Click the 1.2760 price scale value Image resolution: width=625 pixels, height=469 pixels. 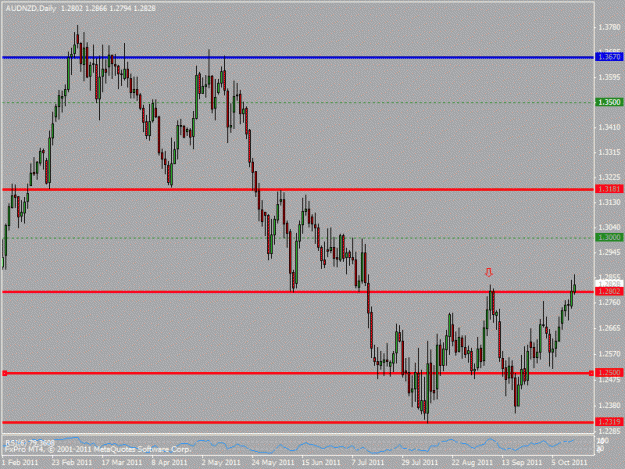[609, 302]
